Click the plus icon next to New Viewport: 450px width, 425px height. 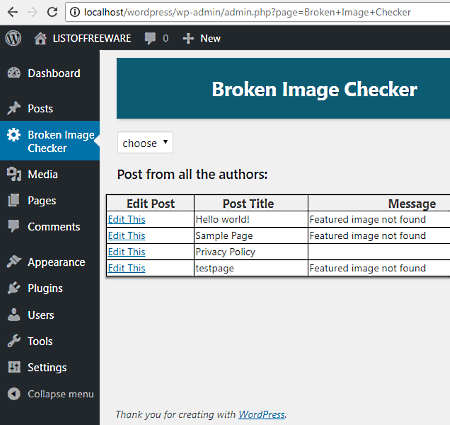(x=188, y=38)
